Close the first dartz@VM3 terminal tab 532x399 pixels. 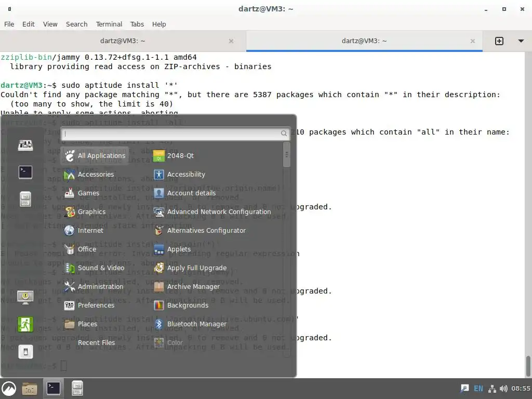coord(231,41)
